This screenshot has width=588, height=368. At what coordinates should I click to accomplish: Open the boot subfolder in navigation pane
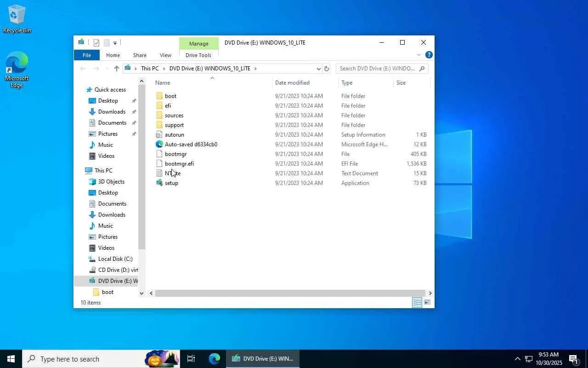coord(107,292)
